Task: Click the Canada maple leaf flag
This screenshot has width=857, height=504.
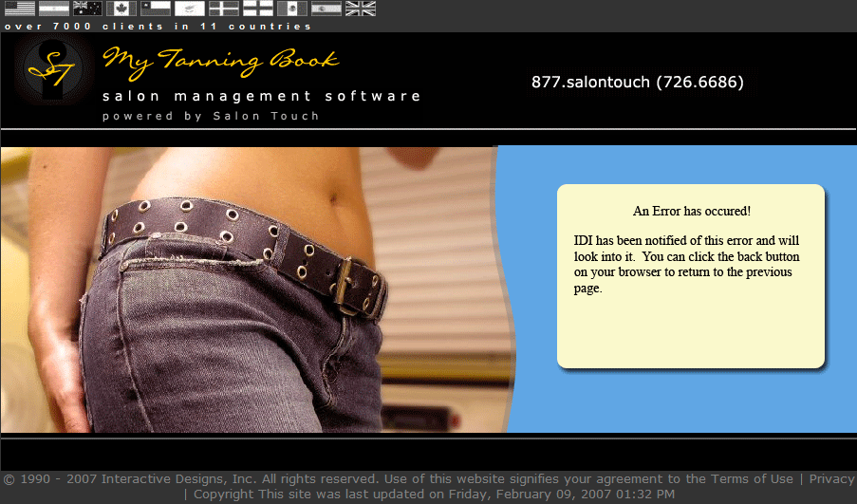Action: pos(121,9)
